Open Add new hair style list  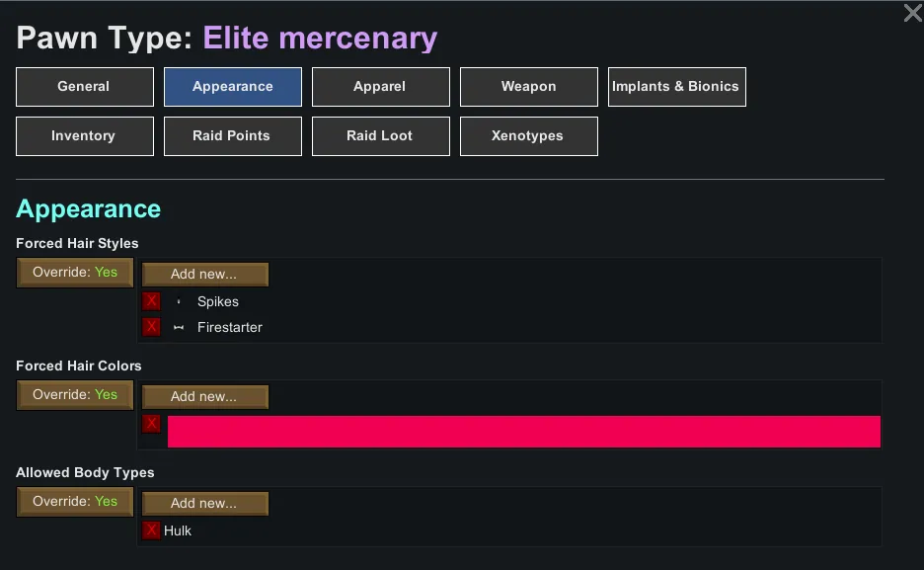click(204, 274)
